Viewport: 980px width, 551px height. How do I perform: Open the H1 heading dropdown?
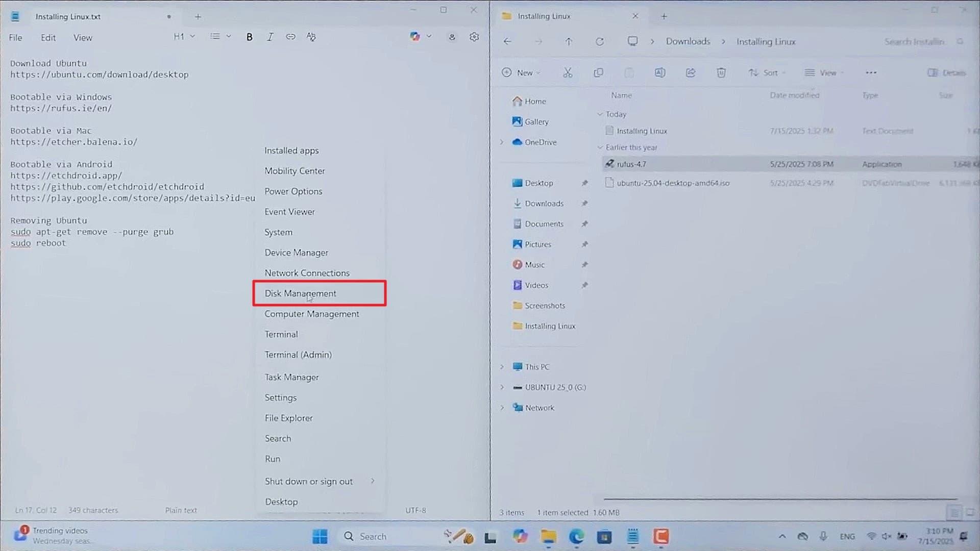coord(184,37)
